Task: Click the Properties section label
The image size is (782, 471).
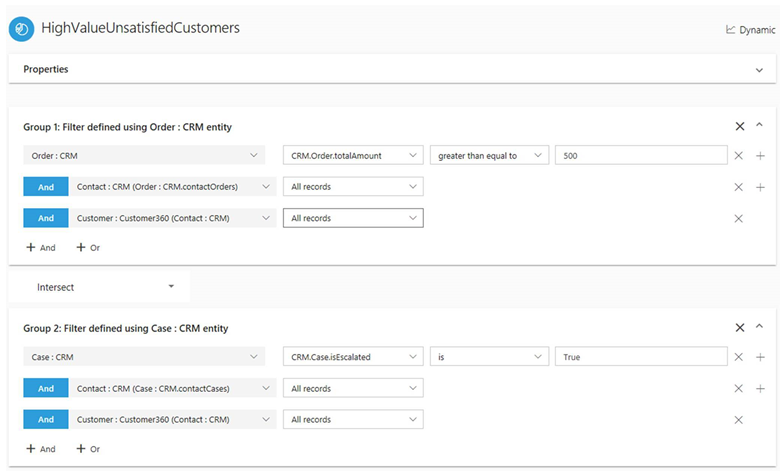Action: (46, 69)
